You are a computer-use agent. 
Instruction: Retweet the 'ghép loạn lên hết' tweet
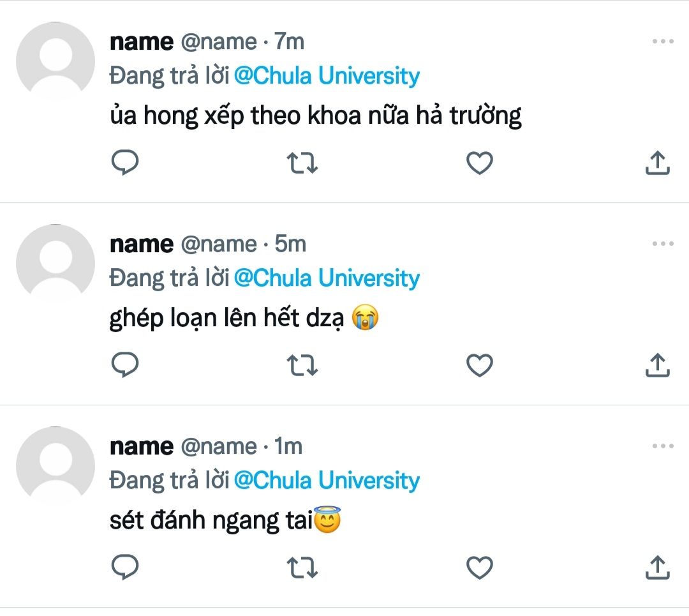(303, 366)
